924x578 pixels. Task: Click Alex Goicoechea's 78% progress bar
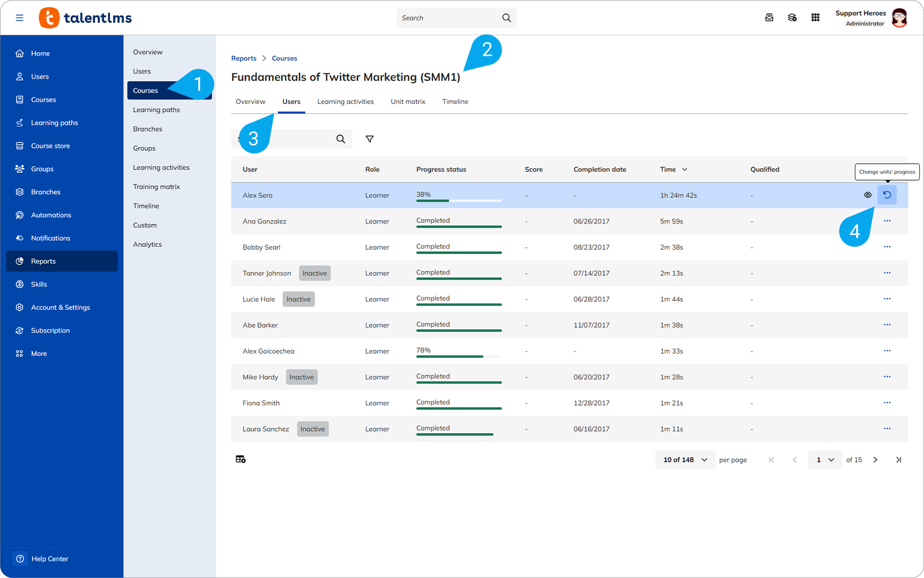459,356
